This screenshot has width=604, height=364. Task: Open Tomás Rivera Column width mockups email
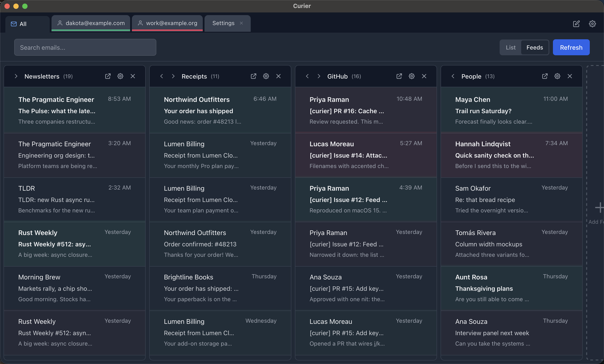(511, 244)
